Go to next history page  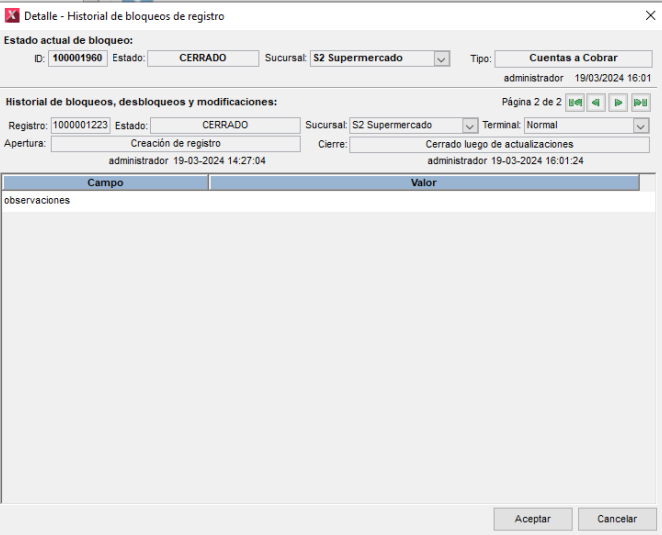[x=619, y=102]
